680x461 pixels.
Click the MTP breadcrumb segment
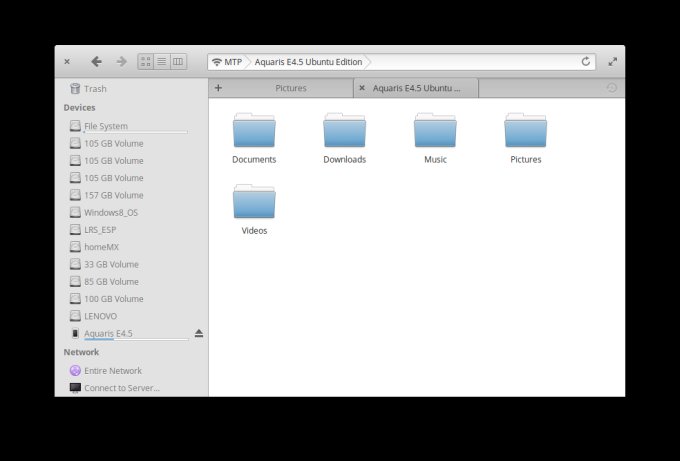[x=227, y=62]
